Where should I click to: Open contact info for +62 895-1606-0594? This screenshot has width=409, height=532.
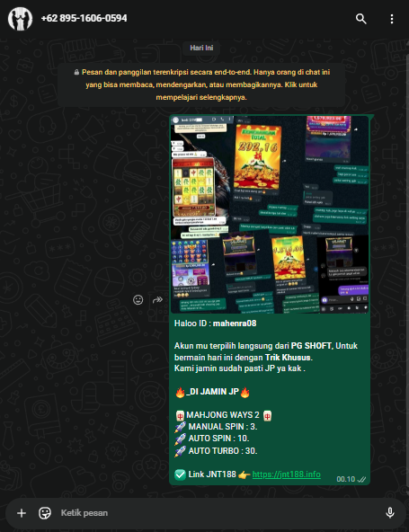[x=84, y=18]
